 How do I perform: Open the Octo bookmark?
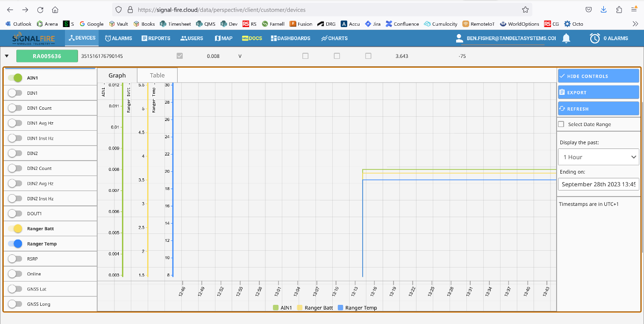pos(574,24)
